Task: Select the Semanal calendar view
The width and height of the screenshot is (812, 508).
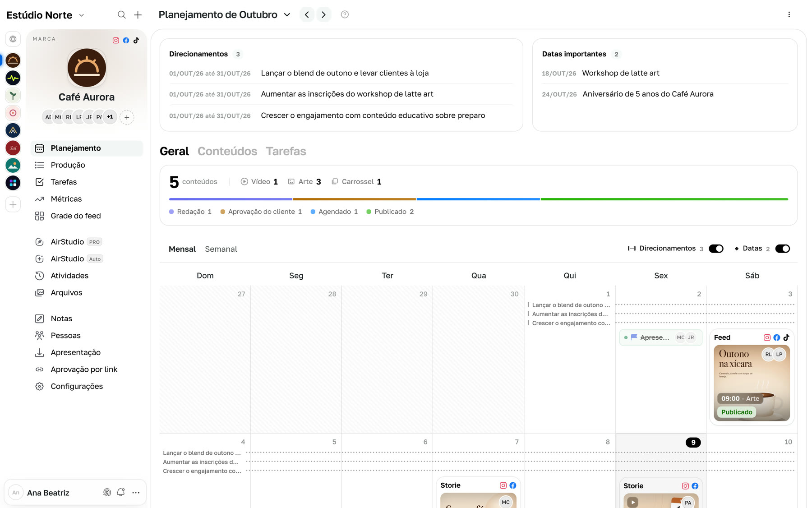Action: tap(221, 249)
